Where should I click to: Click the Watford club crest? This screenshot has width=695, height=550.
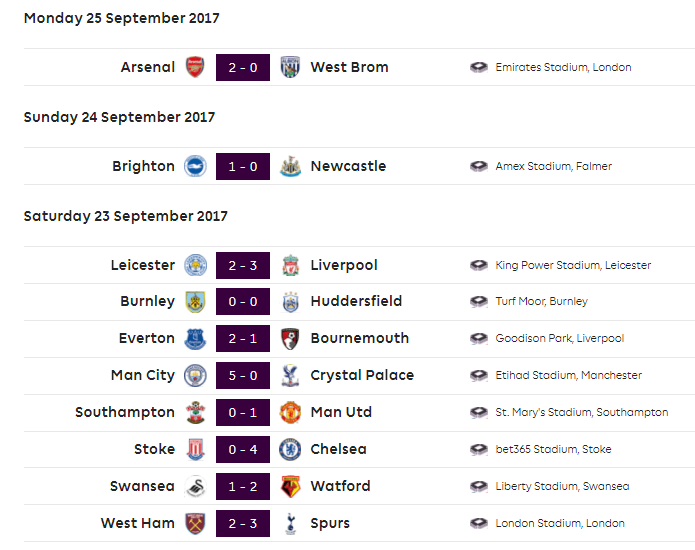tap(290, 486)
